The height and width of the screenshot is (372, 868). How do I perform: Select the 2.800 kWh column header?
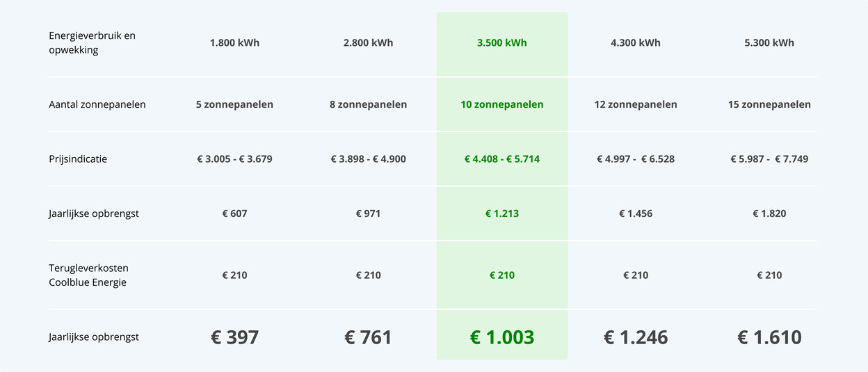[x=368, y=43]
